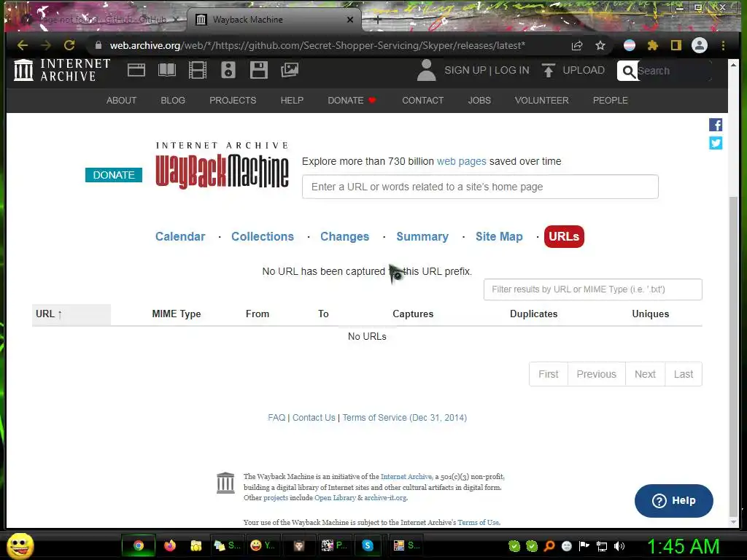The image size is (747, 560).
Task: Click the Wayback URL entry field
Action: point(480,187)
